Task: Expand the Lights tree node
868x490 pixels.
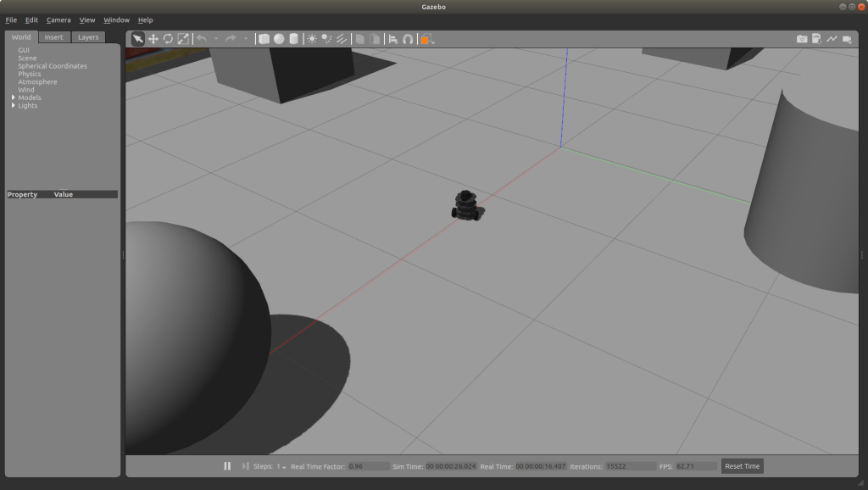Action: (14, 105)
